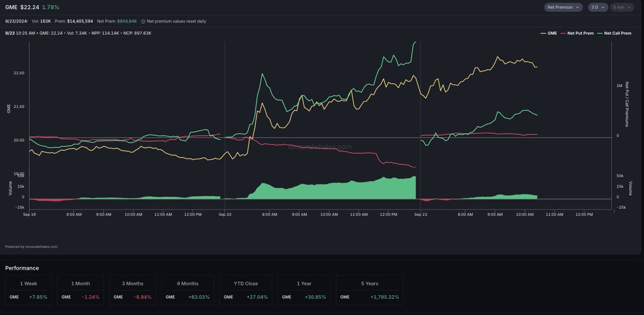Click the Sep 20 date marker on axis

coord(225,215)
